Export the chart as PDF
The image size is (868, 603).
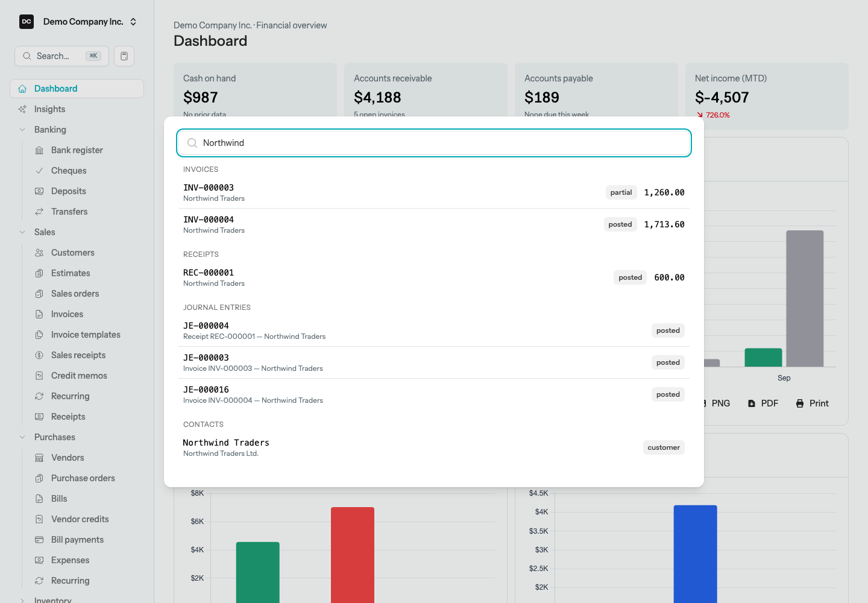pyautogui.click(x=763, y=403)
